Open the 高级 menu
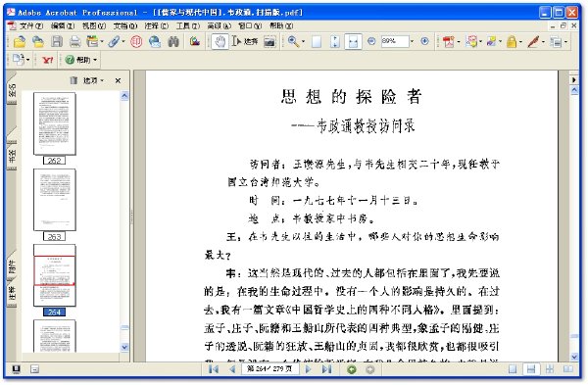The height and width of the screenshot is (385, 588). (219, 25)
